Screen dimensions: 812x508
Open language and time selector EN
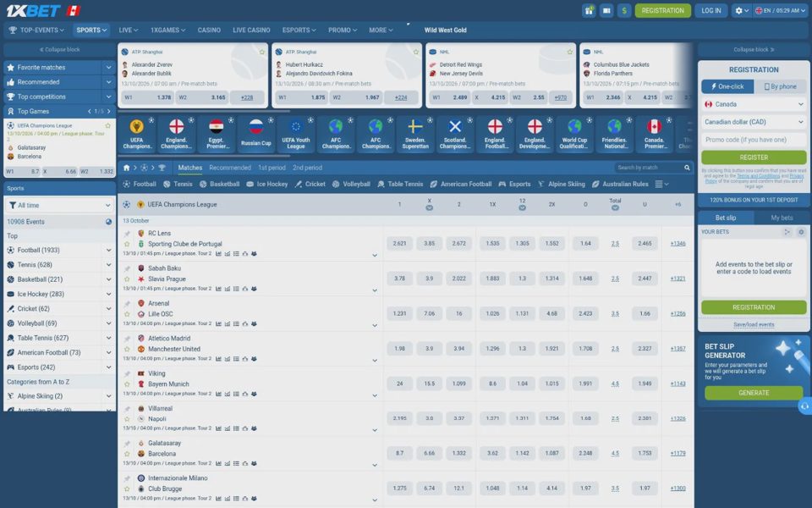(x=781, y=10)
